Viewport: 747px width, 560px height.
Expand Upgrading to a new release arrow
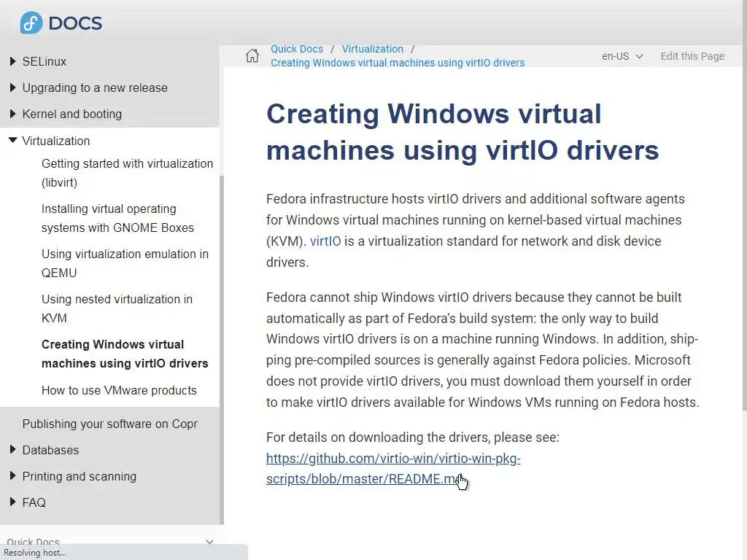13,87
